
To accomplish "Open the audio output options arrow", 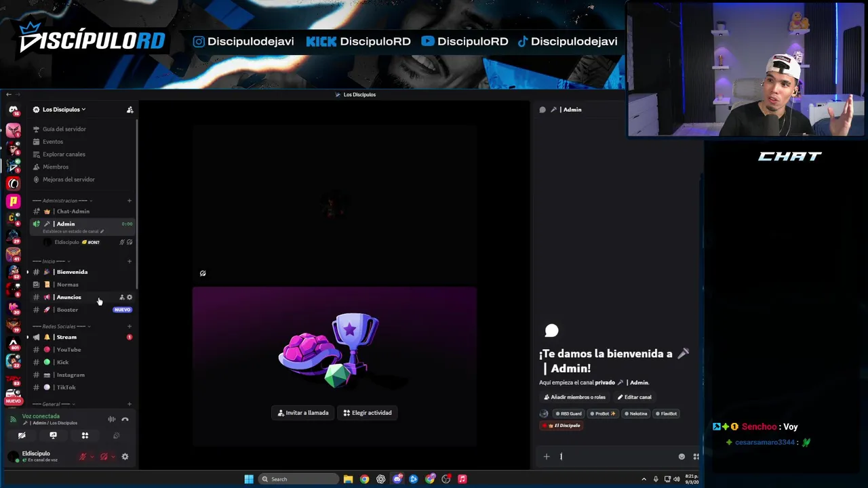I will [x=113, y=457].
